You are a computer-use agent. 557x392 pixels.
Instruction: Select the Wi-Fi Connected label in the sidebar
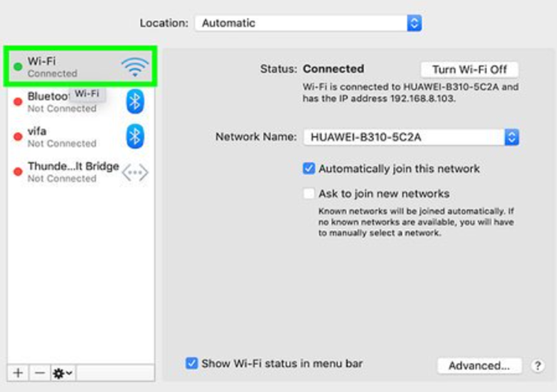tap(52, 67)
